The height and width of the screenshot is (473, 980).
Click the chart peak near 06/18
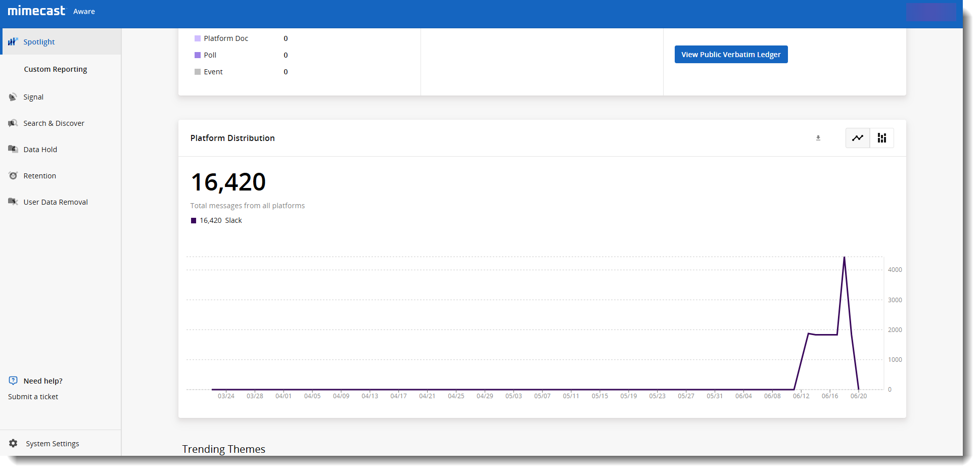click(844, 257)
